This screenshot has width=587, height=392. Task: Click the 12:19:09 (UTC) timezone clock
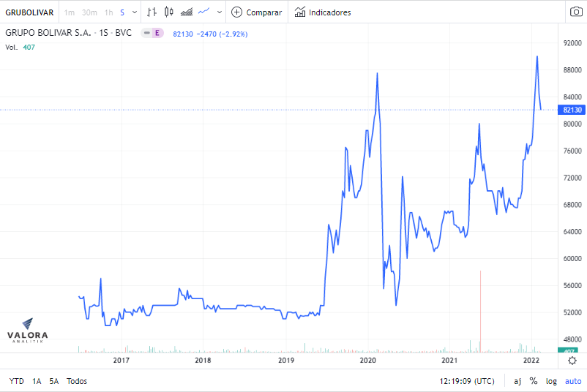pos(467,381)
